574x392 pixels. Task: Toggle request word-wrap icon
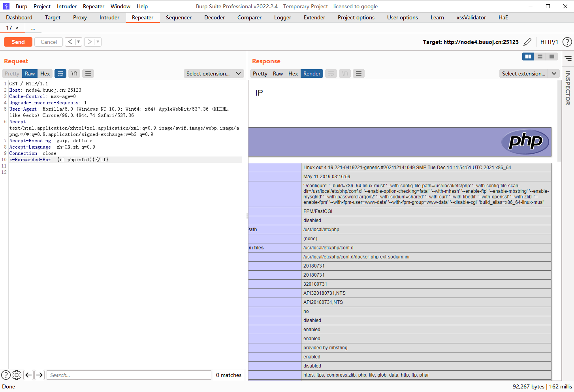coord(60,73)
